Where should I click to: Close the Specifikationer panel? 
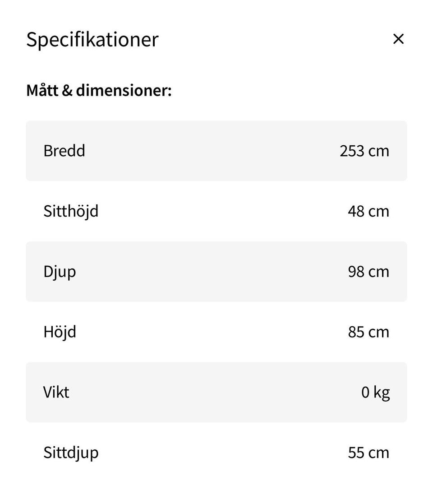398,39
